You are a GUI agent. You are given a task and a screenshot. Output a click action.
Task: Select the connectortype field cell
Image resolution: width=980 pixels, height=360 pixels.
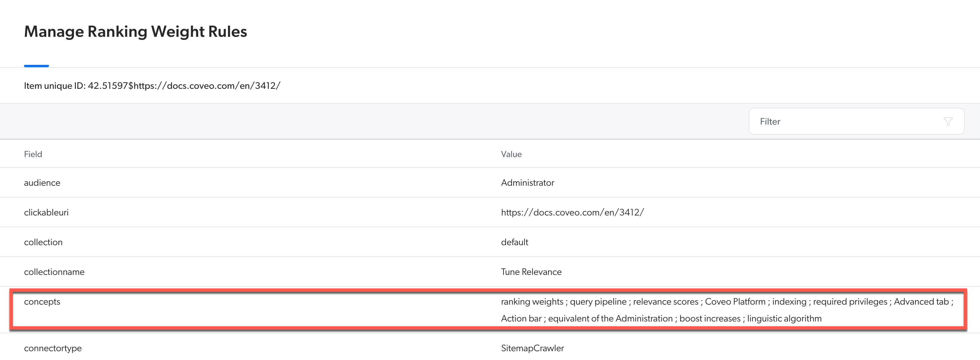coord(53,348)
